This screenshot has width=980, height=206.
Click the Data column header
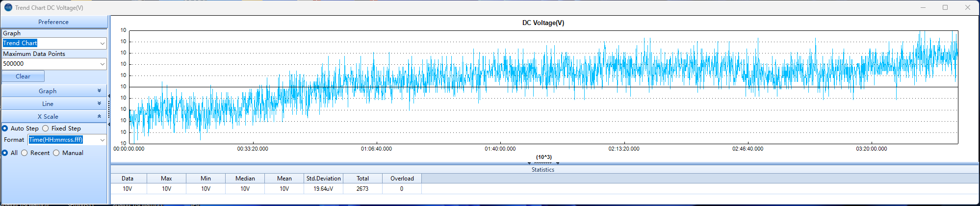(128, 179)
